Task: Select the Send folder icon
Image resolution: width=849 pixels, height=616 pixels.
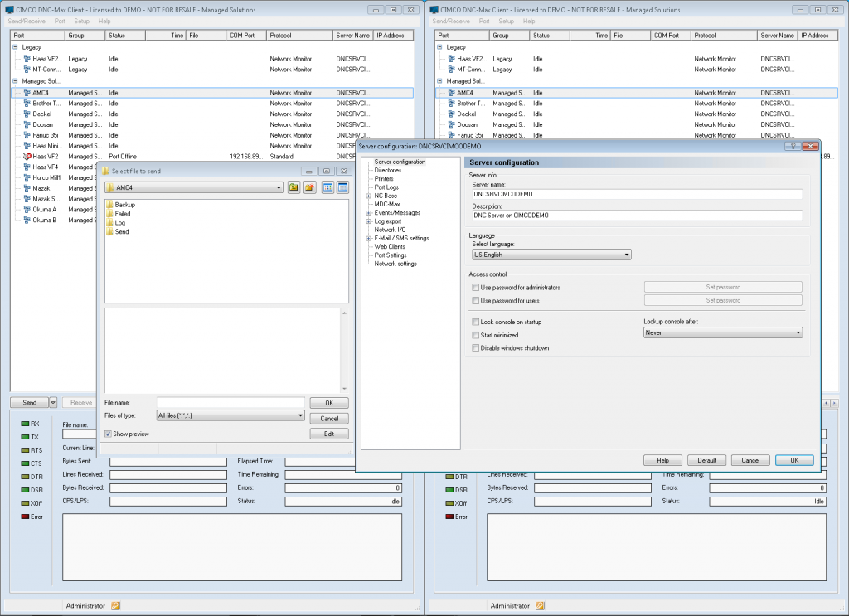Action: click(109, 231)
